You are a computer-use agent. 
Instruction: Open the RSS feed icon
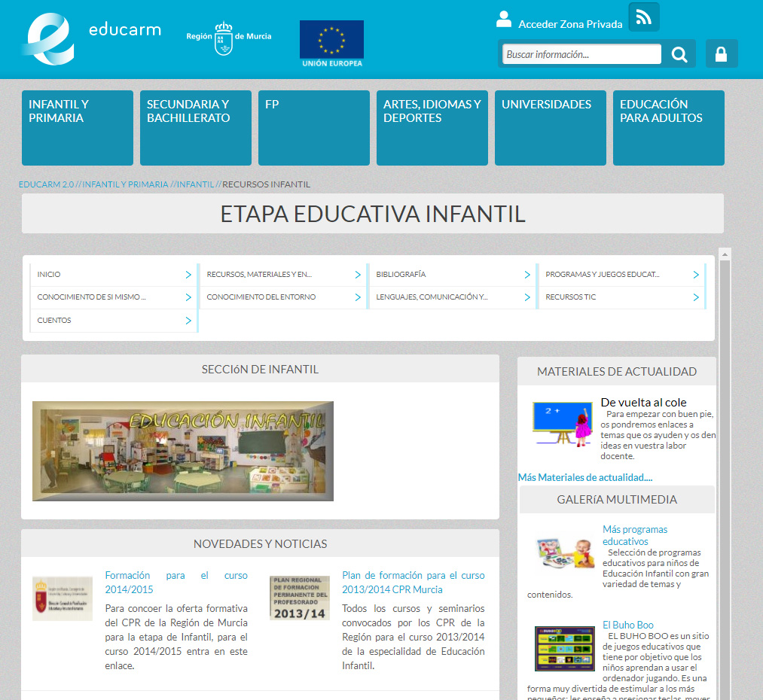click(x=643, y=17)
